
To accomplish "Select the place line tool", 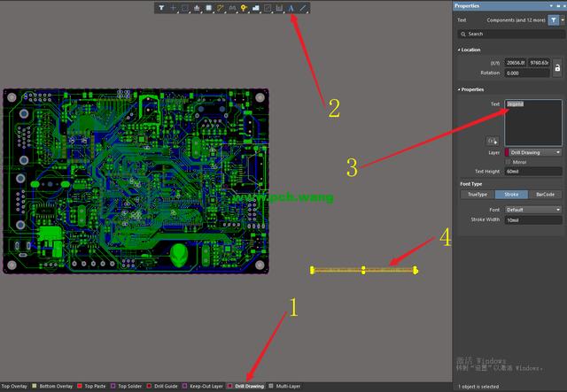I will pos(303,8).
